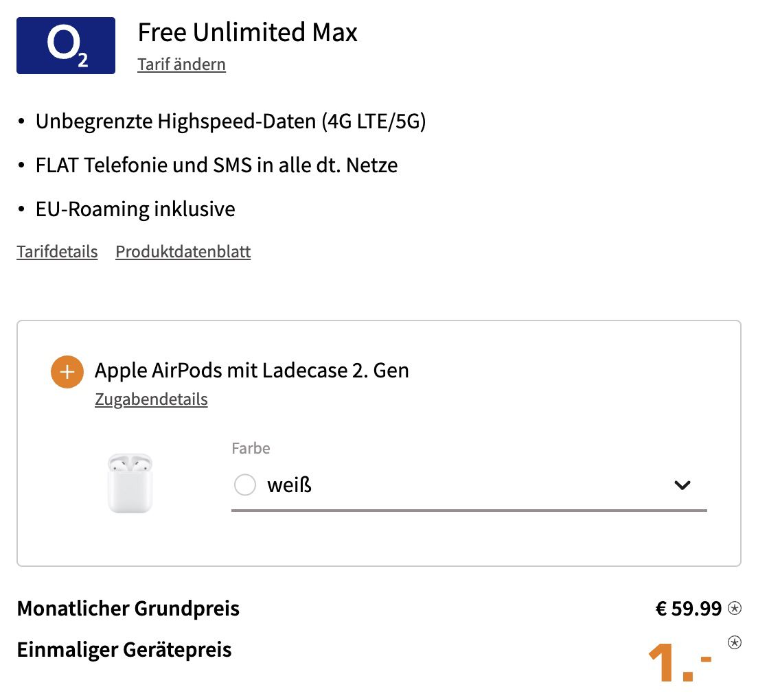780x700 pixels.
Task: Open footnote star next to € 59.99
Action: tap(735, 608)
